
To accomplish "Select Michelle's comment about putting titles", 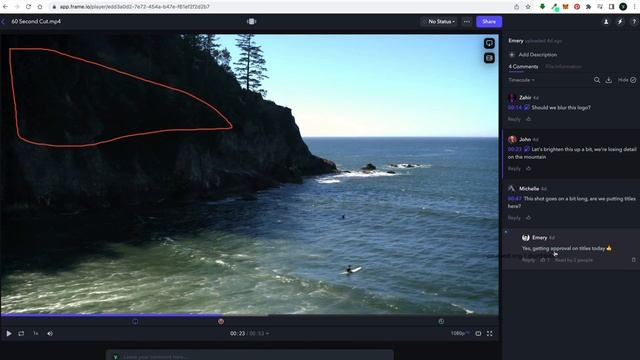I will (572, 202).
